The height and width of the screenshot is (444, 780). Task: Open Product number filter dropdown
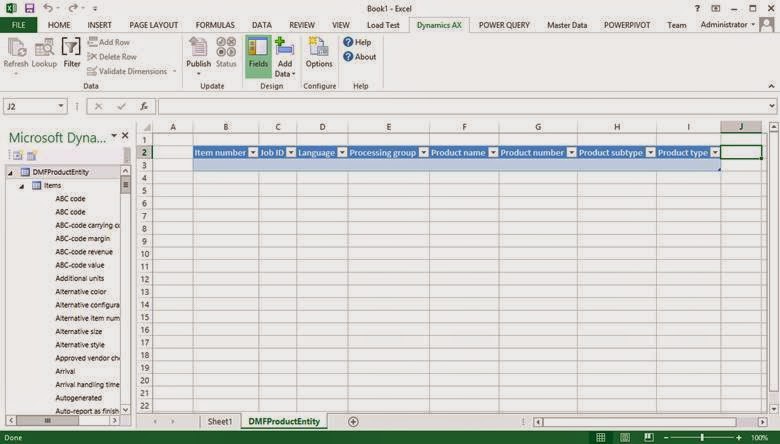[572, 153]
